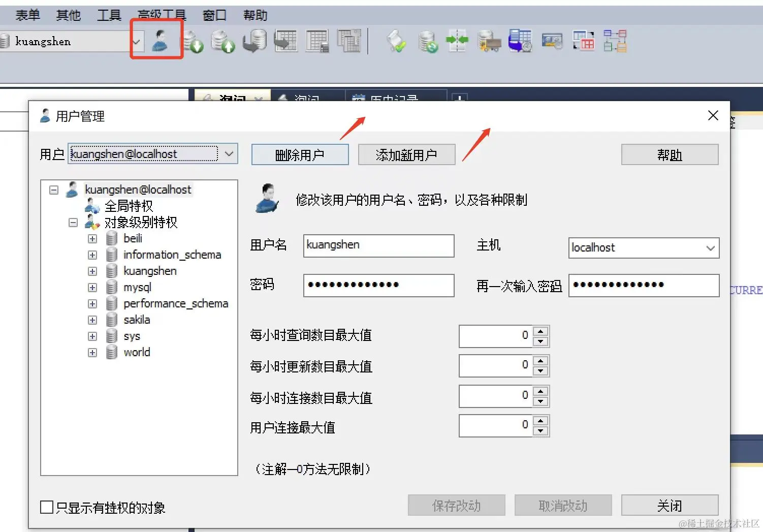Click the import database icon

pos(195,42)
